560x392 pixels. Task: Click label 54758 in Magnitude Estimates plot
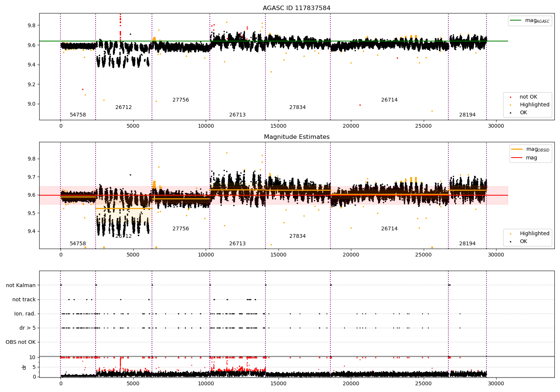pyautogui.click(x=78, y=244)
